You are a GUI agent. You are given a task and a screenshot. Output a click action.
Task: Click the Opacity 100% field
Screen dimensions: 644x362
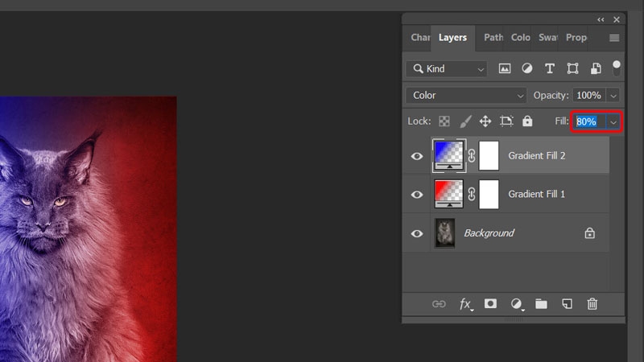[589, 95]
